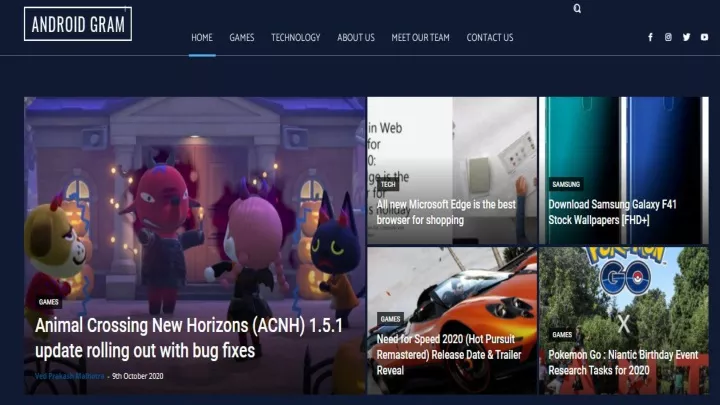
Task: Click Games tag on Need for Speed card
Action: (x=390, y=319)
